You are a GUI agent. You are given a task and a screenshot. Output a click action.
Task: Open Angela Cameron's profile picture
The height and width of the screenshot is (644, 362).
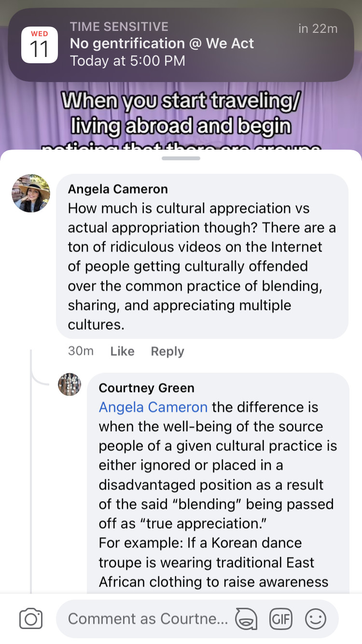coord(31,193)
